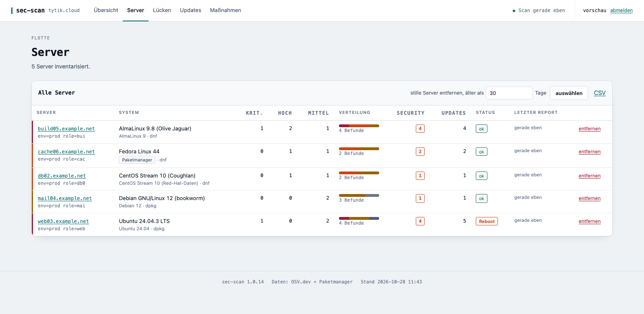Screen dimensions: 644x314
Task: Open the Übersicht tab
Action: click(106, 10)
